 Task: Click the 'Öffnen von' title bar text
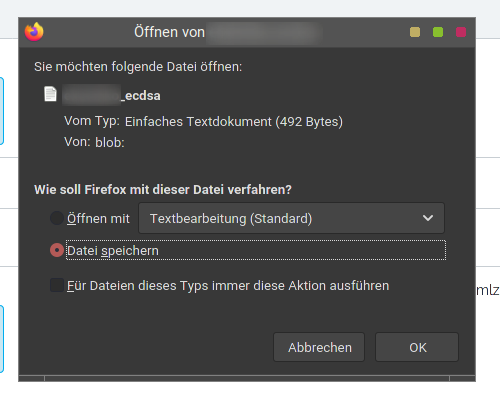point(169,32)
